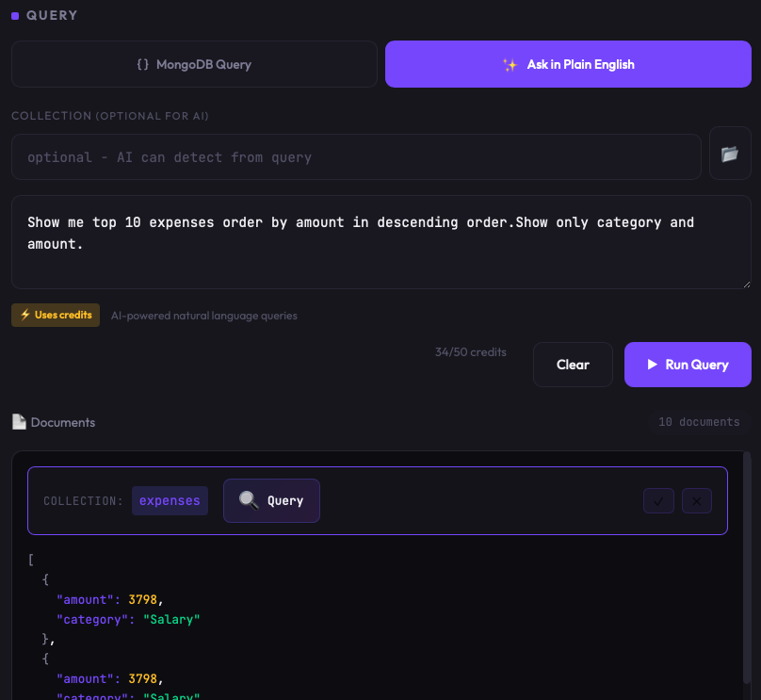Switch to MongoDB Query tab
Screen dimensions: 761x700
point(194,64)
